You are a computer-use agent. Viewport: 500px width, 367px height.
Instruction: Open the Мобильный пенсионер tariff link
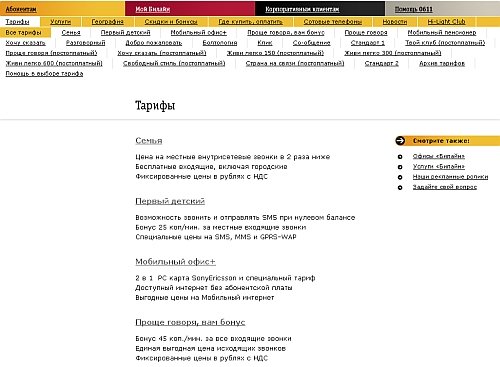tap(442, 32)
